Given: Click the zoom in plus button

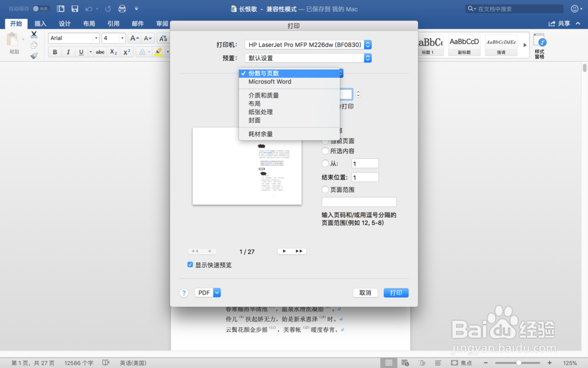Looking at the screenshot, I should [x=549, y=363].
